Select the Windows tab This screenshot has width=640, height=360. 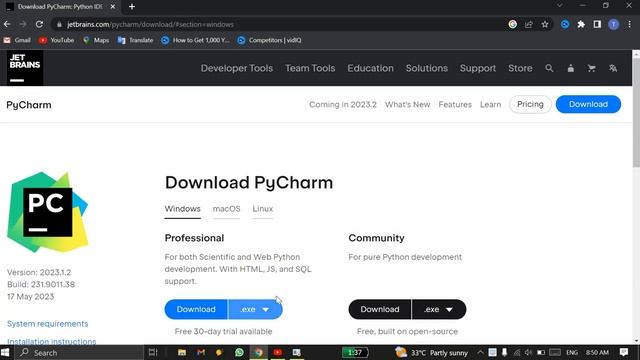[182, 209]
